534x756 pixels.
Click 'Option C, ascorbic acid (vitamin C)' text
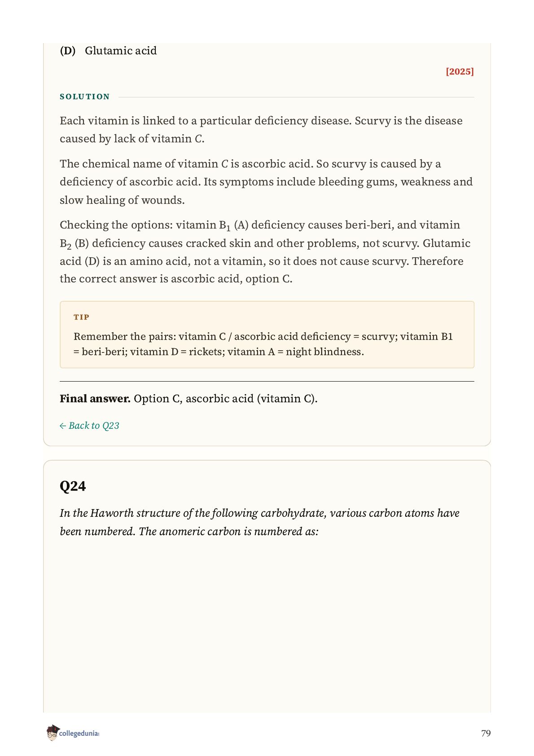[226, 399]
